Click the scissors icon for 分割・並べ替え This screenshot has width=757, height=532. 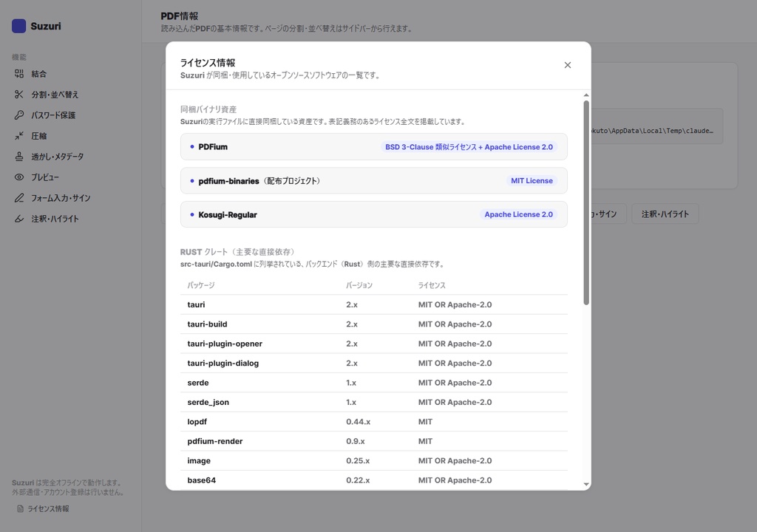coord(18,95)
